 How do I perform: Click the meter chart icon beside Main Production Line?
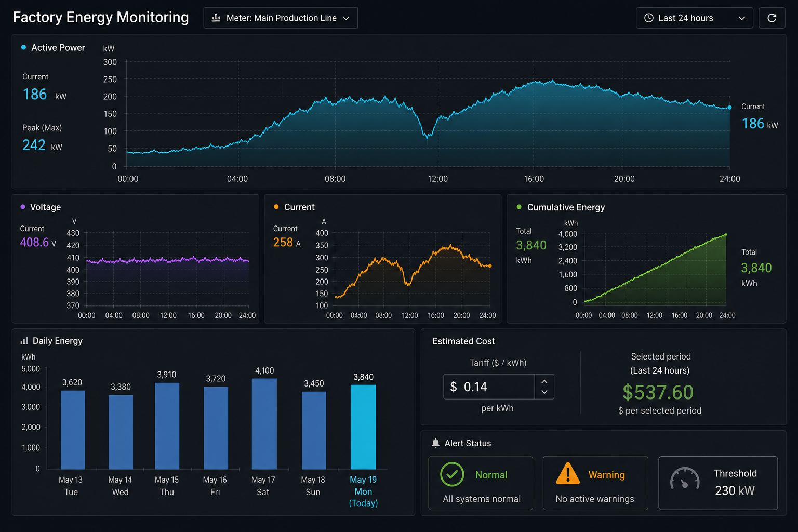[216, 18]
